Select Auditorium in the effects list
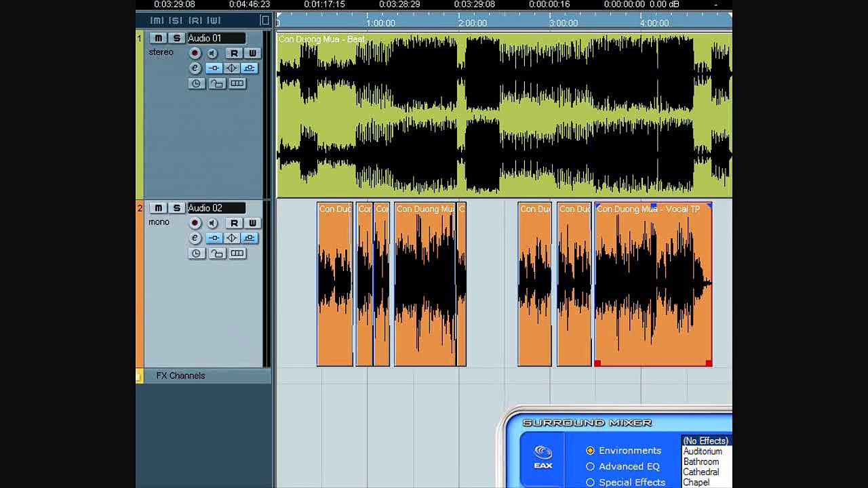 tap(703, 451)
